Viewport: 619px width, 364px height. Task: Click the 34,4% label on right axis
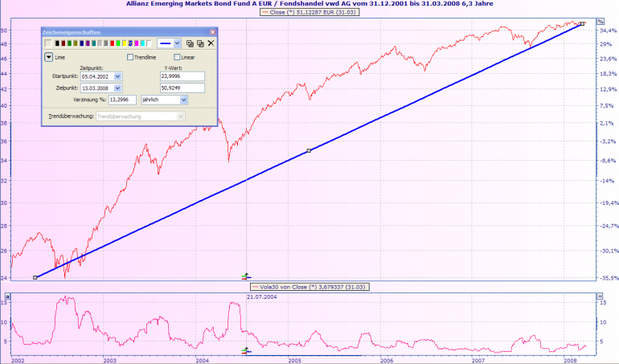608,31
